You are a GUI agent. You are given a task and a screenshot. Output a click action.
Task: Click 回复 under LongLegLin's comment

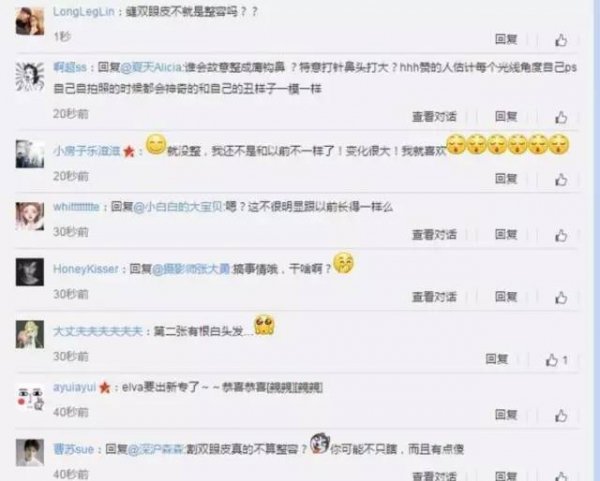[x=506, y=39]
